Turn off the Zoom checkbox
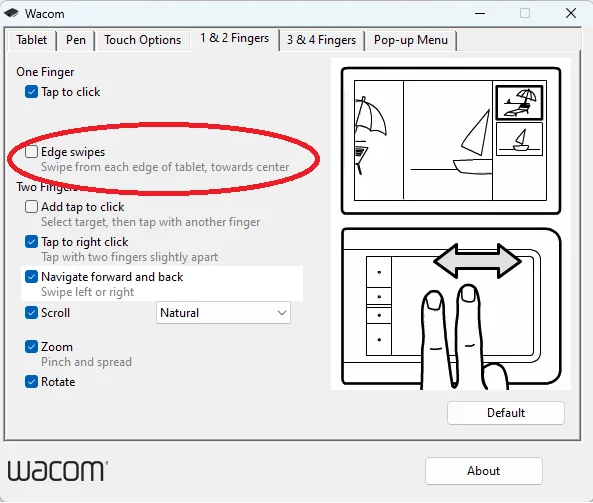Screen dimensions: 593x503 [31, 347]
